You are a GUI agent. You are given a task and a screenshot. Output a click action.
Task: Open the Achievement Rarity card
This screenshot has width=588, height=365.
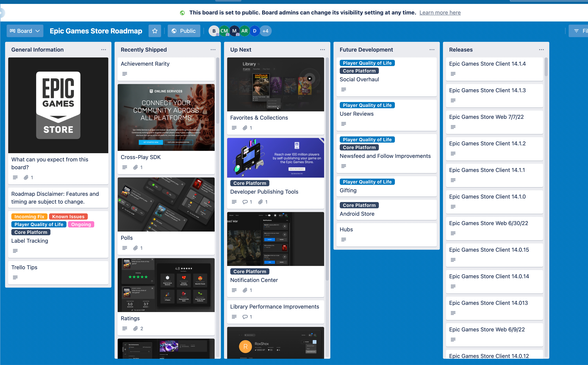[166, 69]
